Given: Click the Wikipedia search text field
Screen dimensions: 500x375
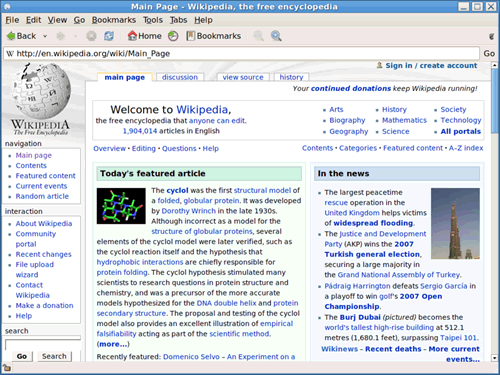Looking at the screenshot, I should tap(43, 344).
